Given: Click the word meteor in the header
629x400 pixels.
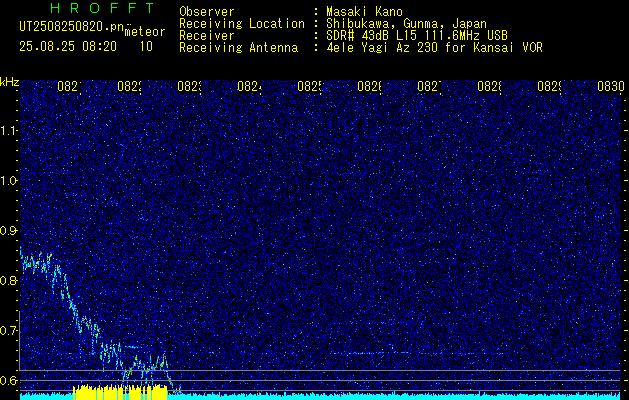Looking at the screenshot, I should pyautogui.click(x=145, y=32).
